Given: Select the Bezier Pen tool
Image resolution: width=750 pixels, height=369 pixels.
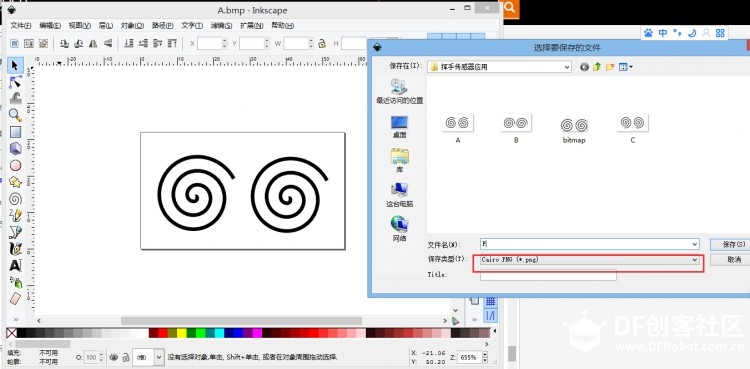Looking at the screenshot, I should 15,232.
